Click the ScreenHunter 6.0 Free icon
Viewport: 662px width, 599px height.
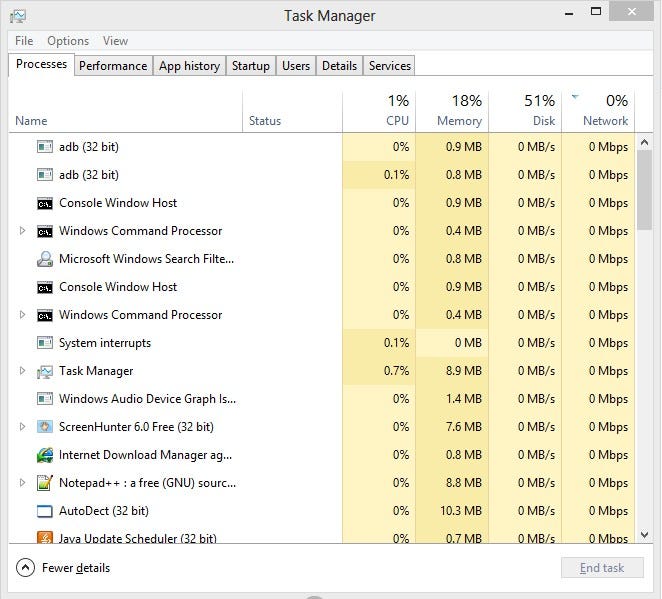(x=45, y=427)
